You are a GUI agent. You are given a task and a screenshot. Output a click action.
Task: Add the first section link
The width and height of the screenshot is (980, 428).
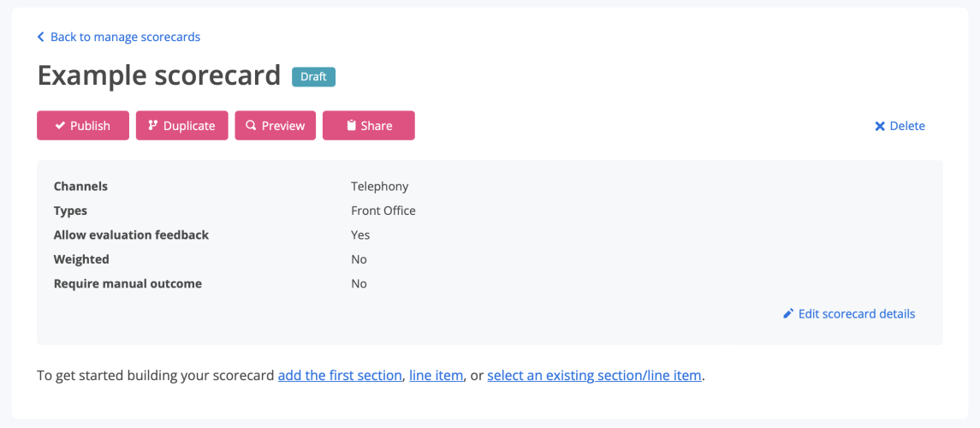(340, 375)
